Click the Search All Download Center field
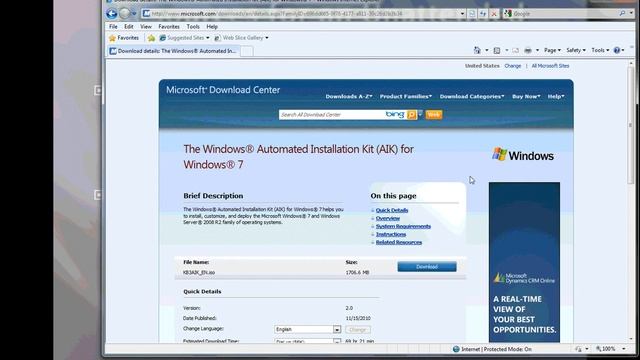This screenshot has width=640, height=360. click(x=331, y=115)
